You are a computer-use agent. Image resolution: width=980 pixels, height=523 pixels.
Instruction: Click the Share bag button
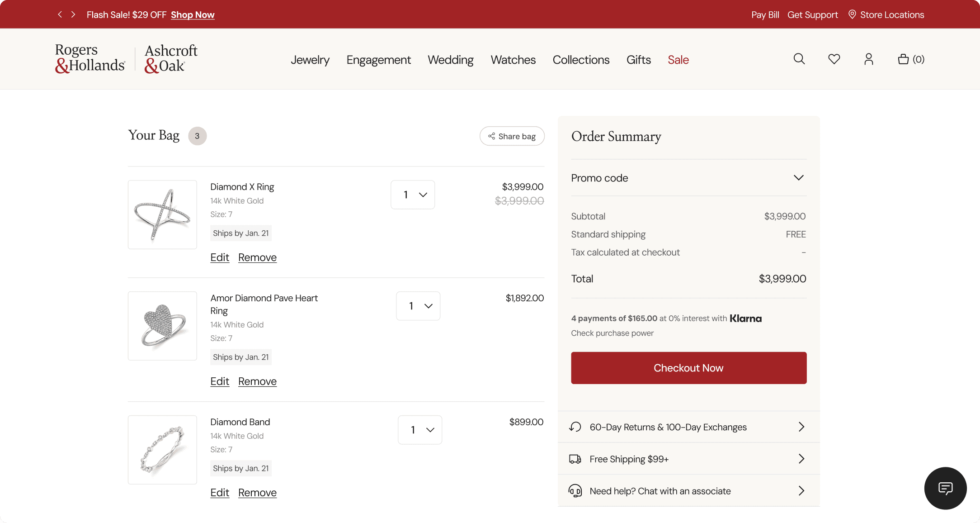[x=512, y=136]
